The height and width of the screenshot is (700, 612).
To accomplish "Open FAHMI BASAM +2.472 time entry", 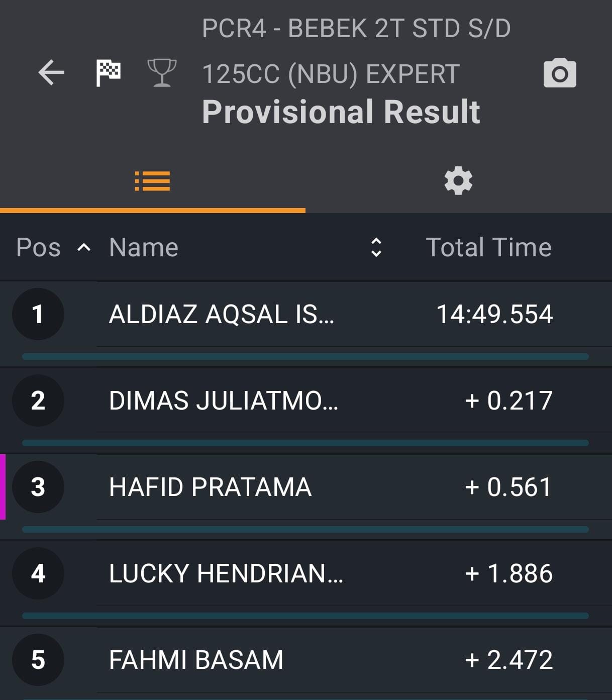I will (508, 660).
